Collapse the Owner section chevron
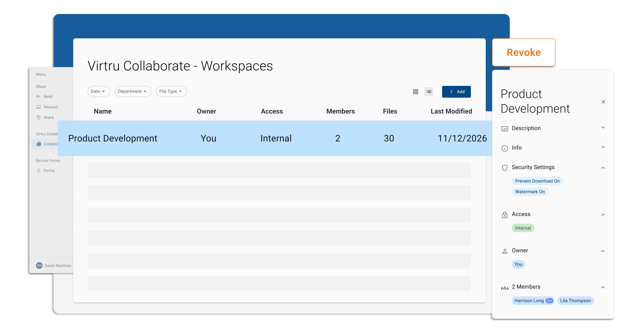 (603, 251)
